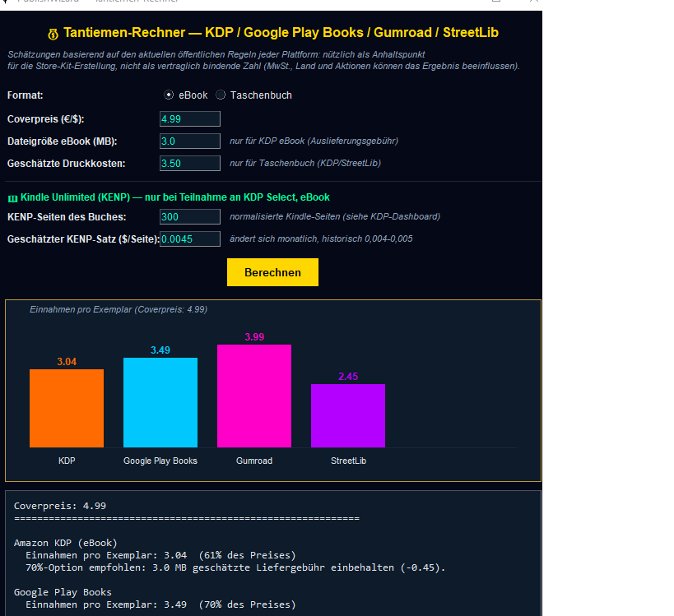Click the 'Amazon KDP (eBook)' heading in results

point(65,543)
